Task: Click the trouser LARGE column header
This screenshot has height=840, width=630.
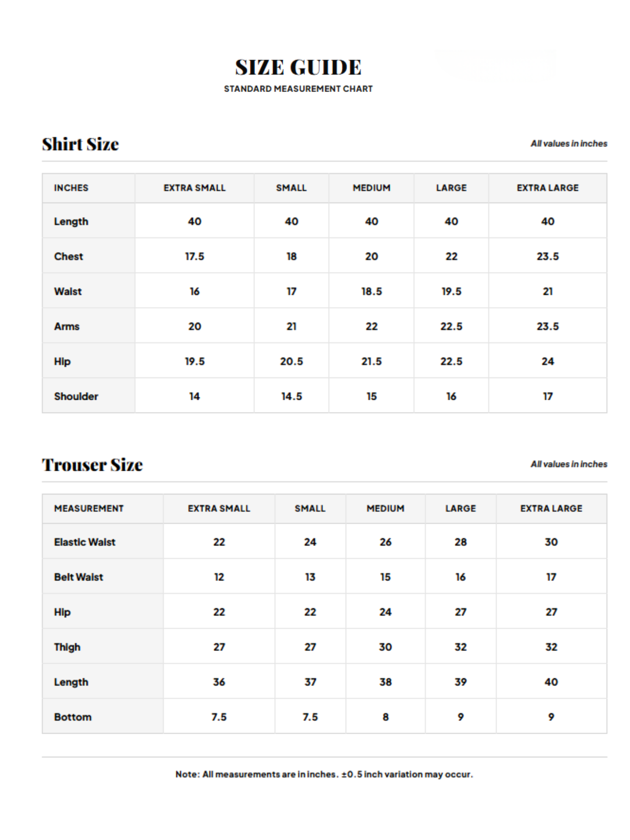Action: click(460, 508)
